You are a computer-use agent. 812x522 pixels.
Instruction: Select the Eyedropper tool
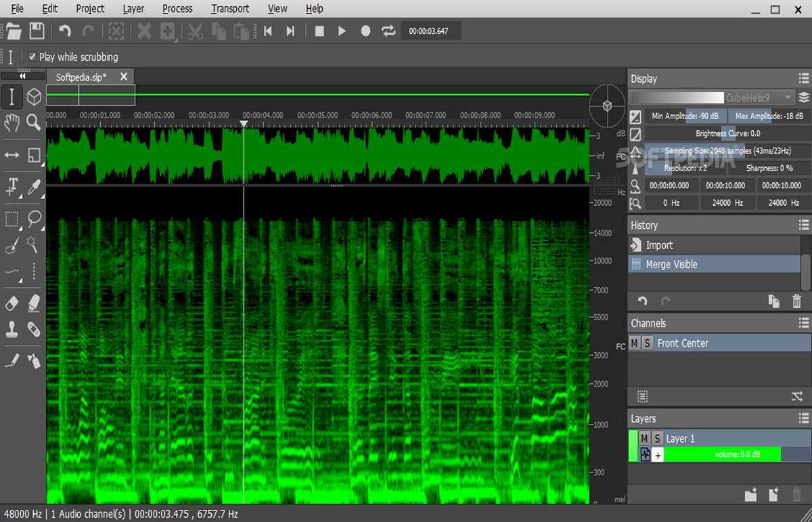click(34, 187)
